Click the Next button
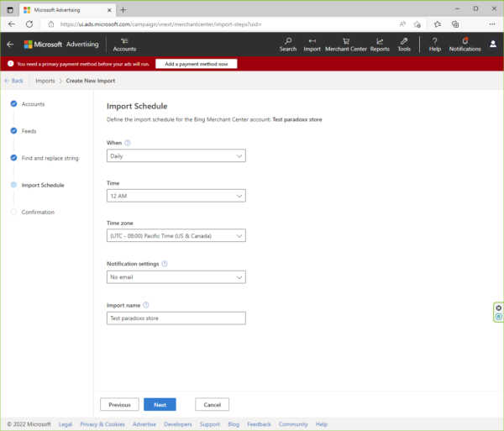 [160, 404]
